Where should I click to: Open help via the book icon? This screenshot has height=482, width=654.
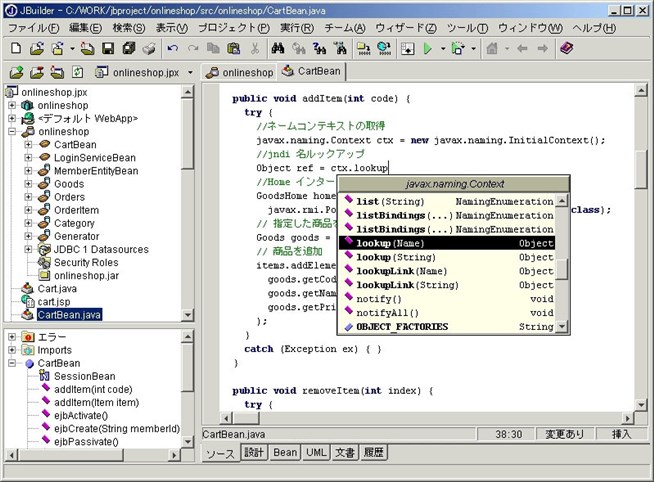point(566,48)
